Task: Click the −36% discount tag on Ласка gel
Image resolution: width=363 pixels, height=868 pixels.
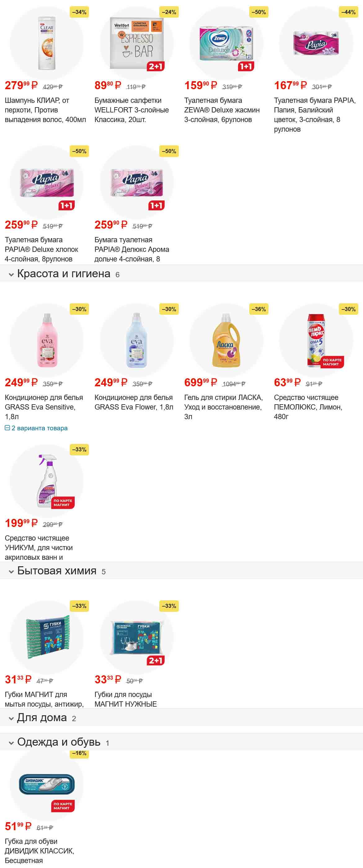Action: pyautogui.click(x=259, y=309)
